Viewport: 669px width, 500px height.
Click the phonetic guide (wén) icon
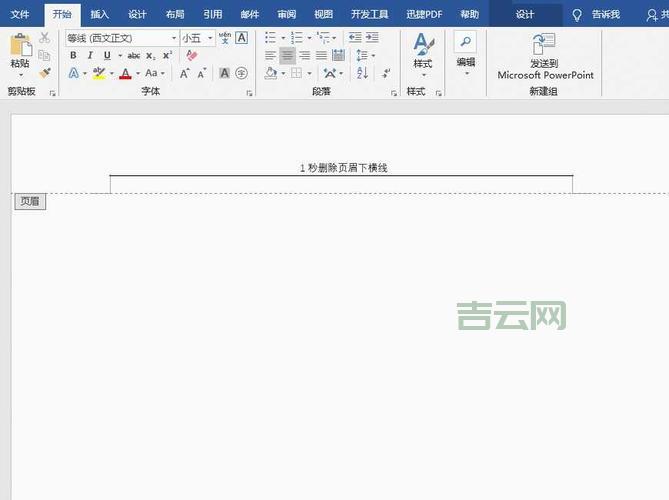(225, 38)
